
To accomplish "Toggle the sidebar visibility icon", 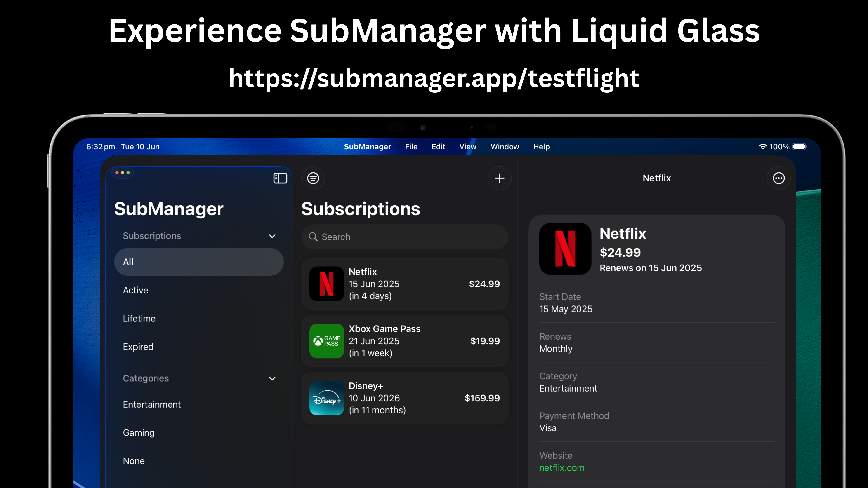I will 280,178.
